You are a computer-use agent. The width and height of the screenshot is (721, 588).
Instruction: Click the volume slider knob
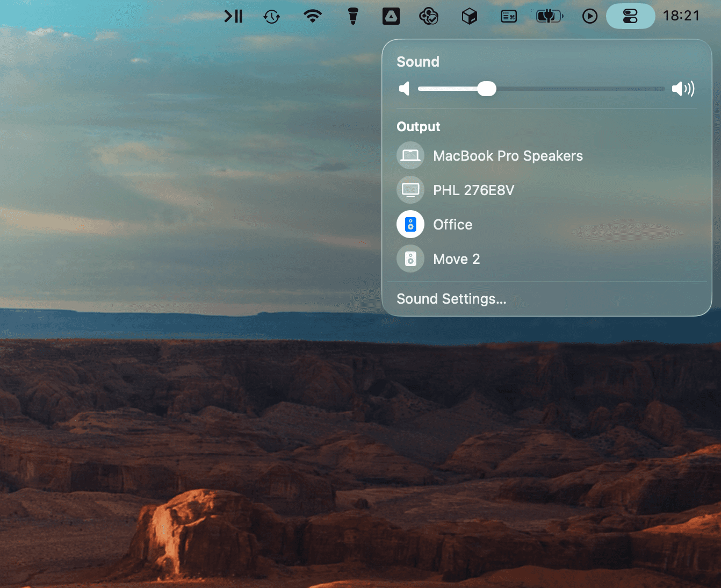pyautogui.click(x=487, y=89)
